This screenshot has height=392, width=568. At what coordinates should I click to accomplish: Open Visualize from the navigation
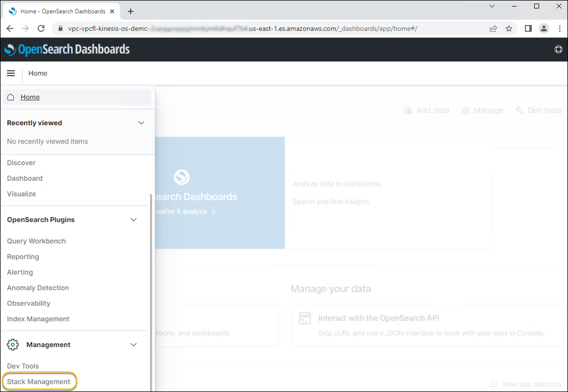pyautogui.click(x=21, y=194)
